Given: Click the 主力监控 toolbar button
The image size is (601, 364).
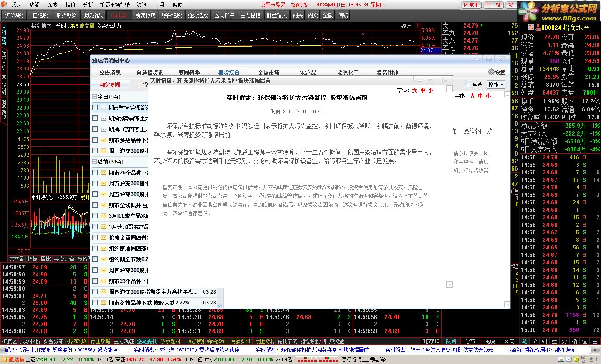Looking at the screenshot, I should pyautogui.click(x=250, y=15).
